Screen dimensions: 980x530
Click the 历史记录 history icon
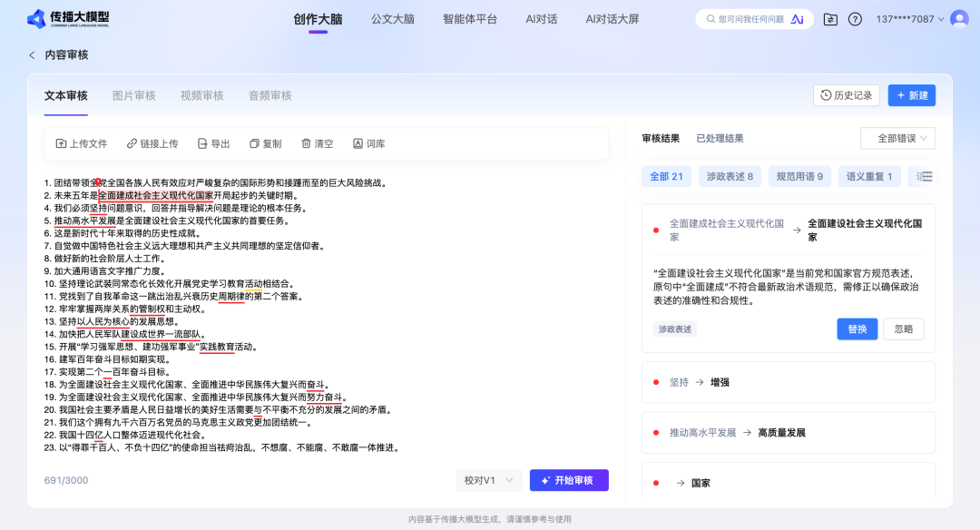click(x=826, y=94)
